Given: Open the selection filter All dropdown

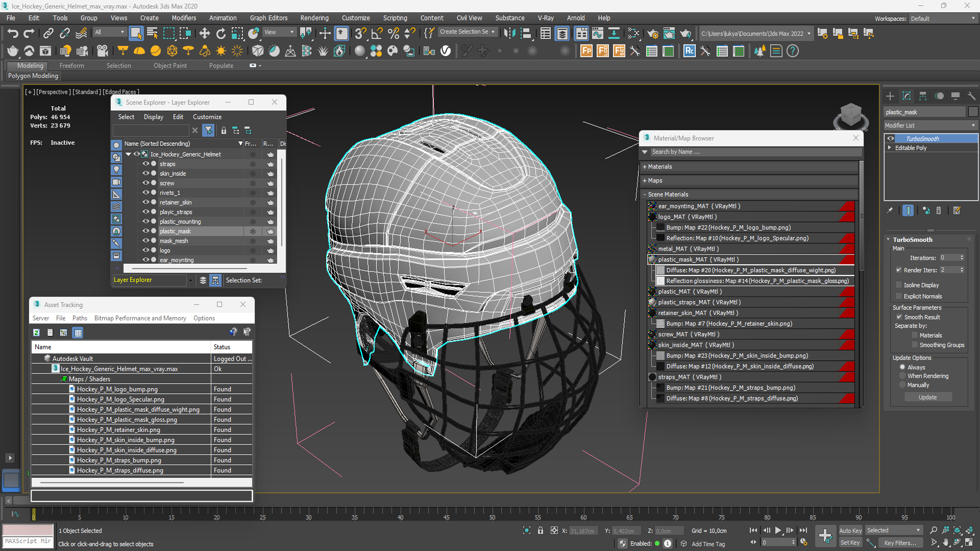Looking at the screenshot, I should tap(109, 32).
